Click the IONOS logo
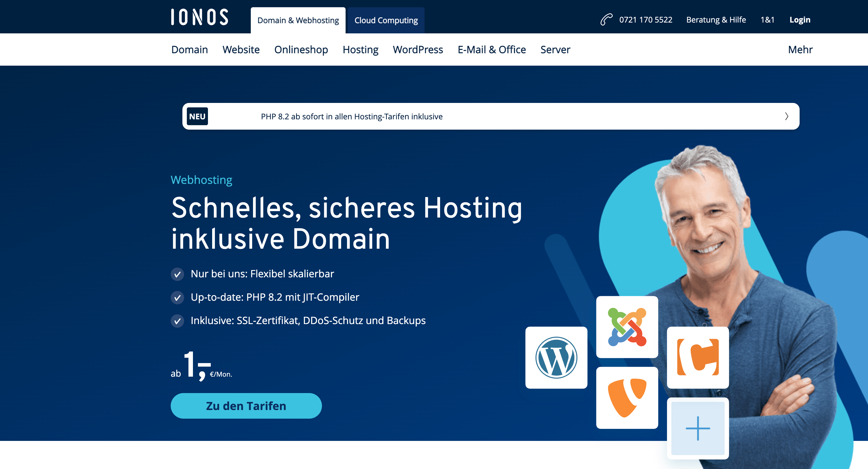This screenshot has height=469, width=868. pos(199,17)
